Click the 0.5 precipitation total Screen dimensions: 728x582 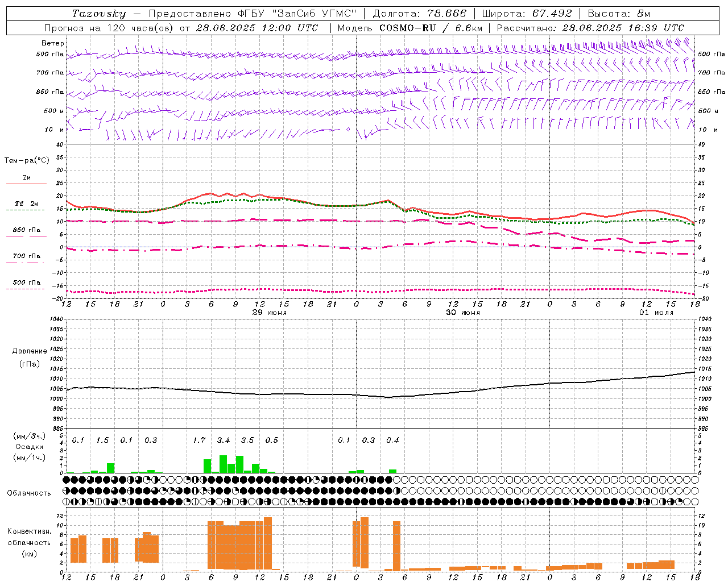coord(272,440)
